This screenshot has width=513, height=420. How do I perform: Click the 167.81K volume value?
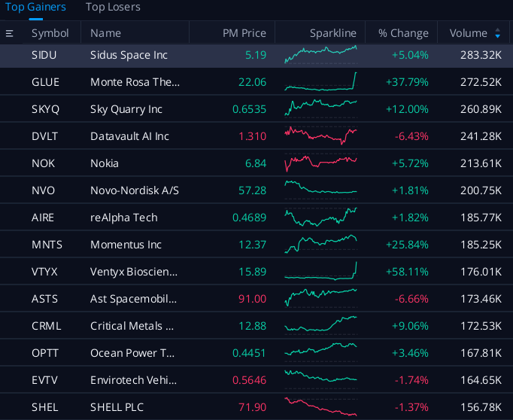click(x=481, y=353)
